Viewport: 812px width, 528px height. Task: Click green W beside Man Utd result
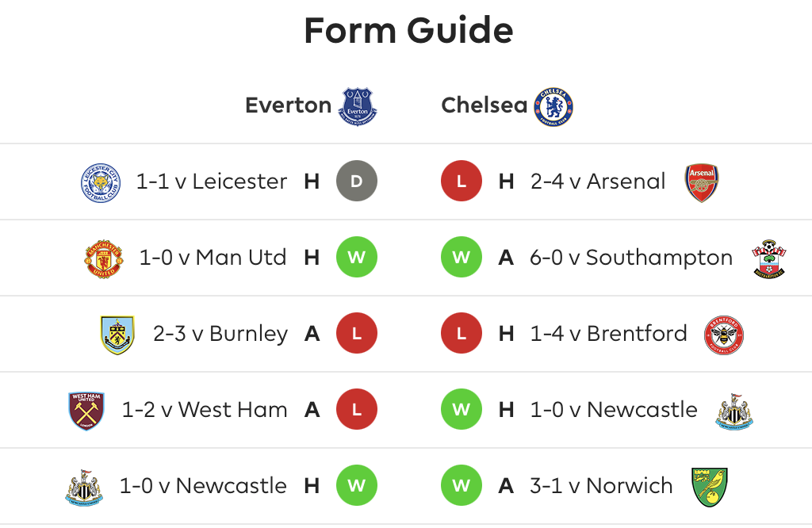pyautogui.click(x=357, y=258)
